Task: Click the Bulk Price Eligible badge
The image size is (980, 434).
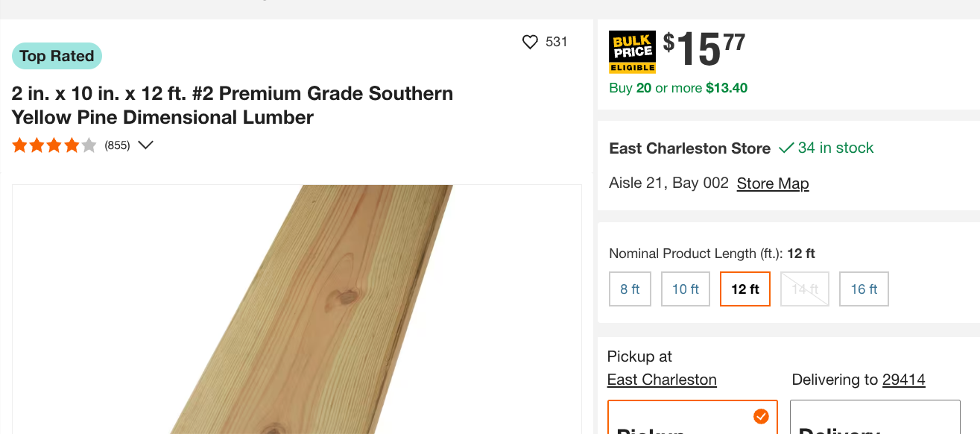Action: pos(632,51)
